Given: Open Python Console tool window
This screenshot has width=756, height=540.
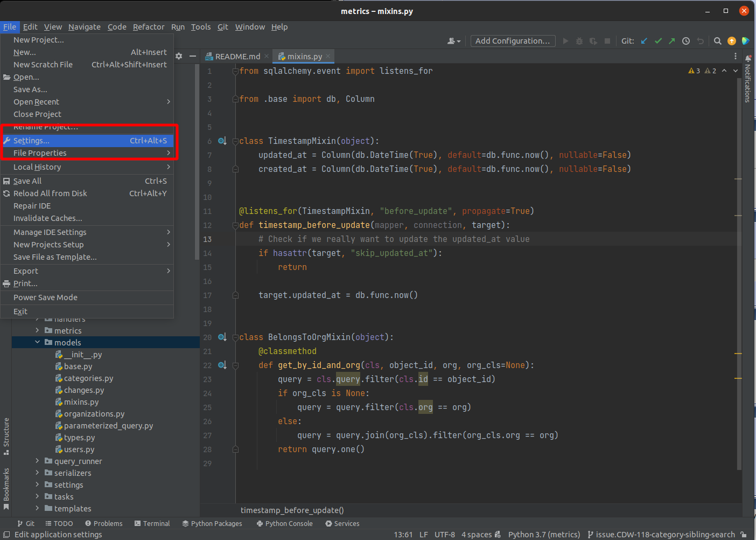Looking at the screenshot, I should click(x=284, y=523).
